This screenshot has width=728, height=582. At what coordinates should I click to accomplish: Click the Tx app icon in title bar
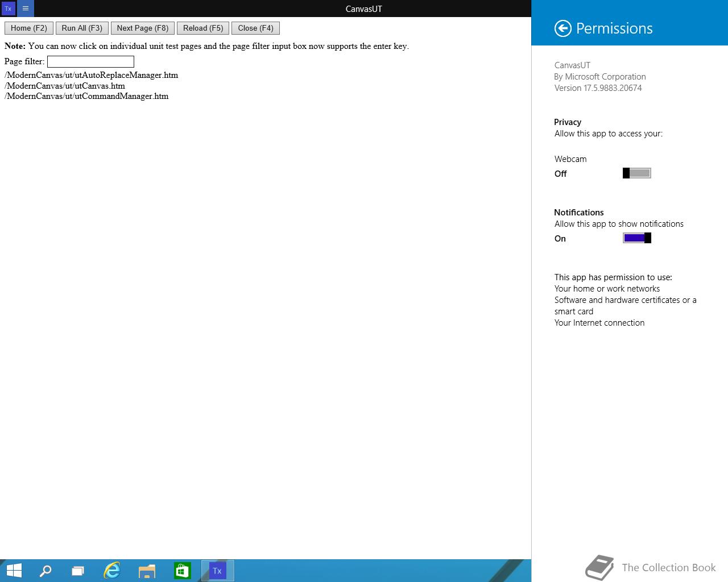pos(8,9)
